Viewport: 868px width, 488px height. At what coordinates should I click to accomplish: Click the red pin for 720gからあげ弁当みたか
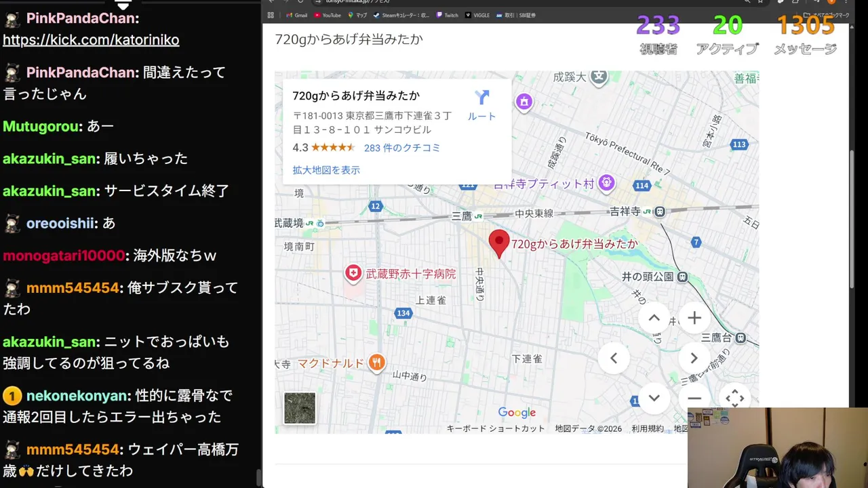click(x=499, y=244)
